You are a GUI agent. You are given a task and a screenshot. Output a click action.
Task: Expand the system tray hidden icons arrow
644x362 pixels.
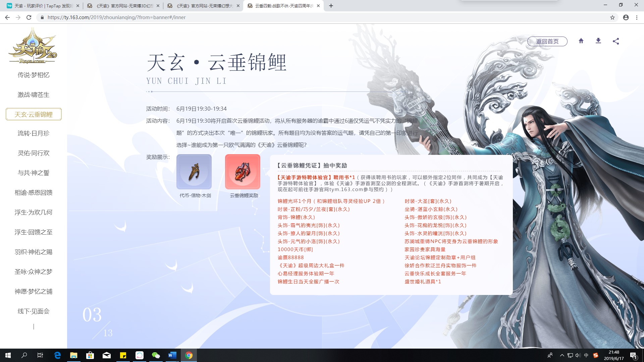562,355
